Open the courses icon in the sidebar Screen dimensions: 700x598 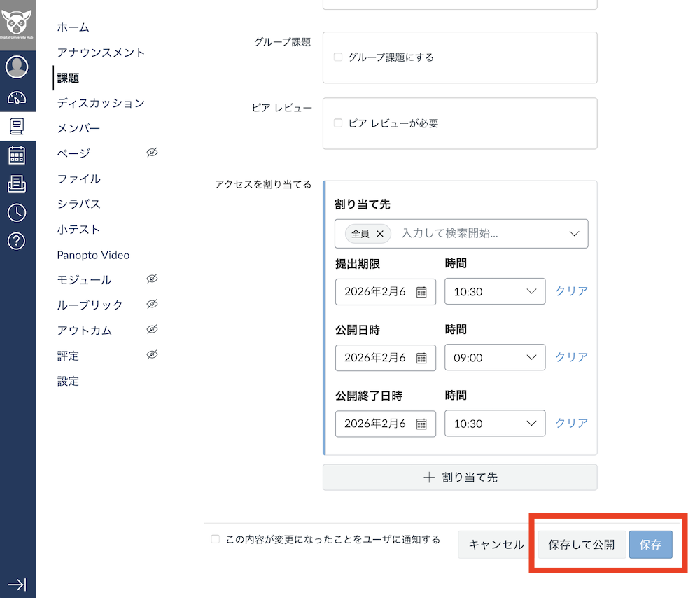click(17, 127)
